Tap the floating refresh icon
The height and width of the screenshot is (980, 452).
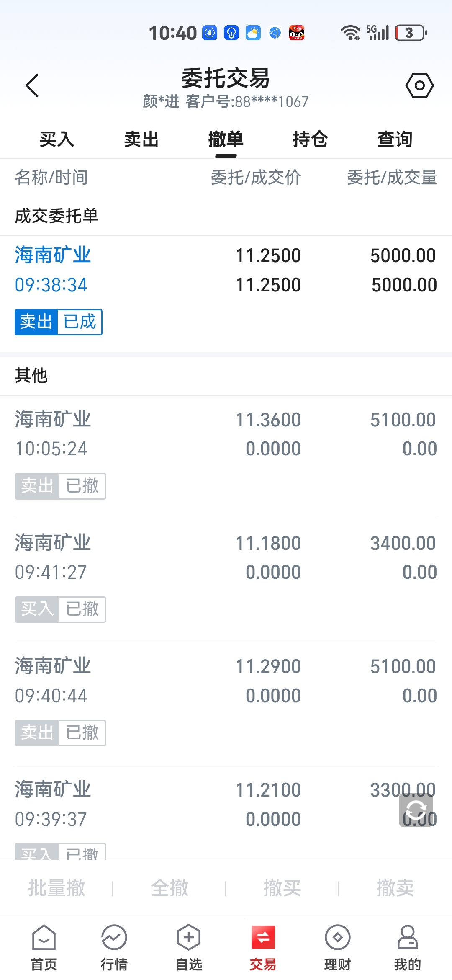[x=416, y=810]
